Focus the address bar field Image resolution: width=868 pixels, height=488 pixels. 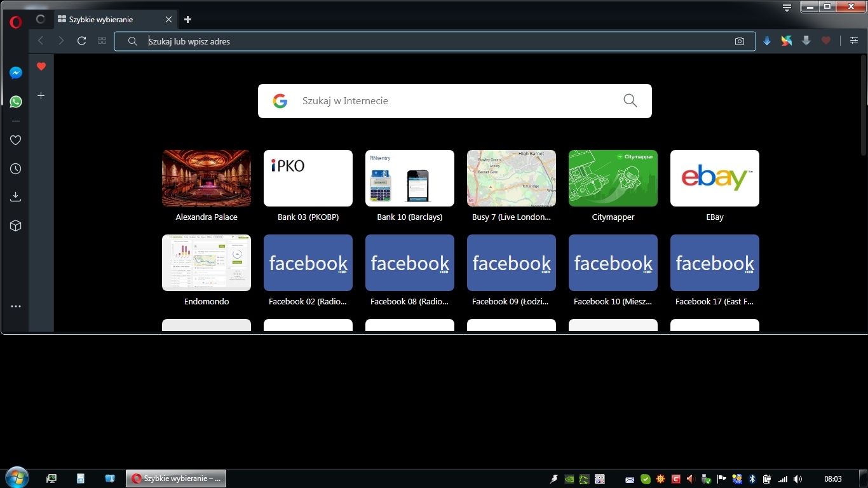[435, 41]
